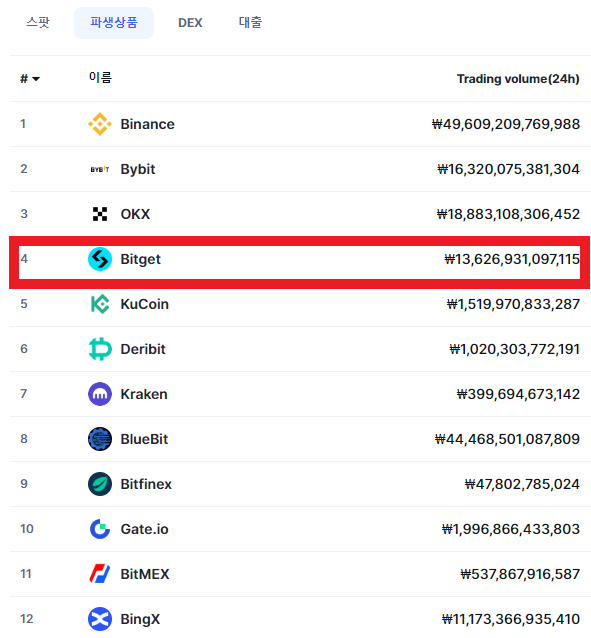The width and height of the screenshot is (591, 638).
Task: Switch to the DEX tab
Action: [190, 23]
